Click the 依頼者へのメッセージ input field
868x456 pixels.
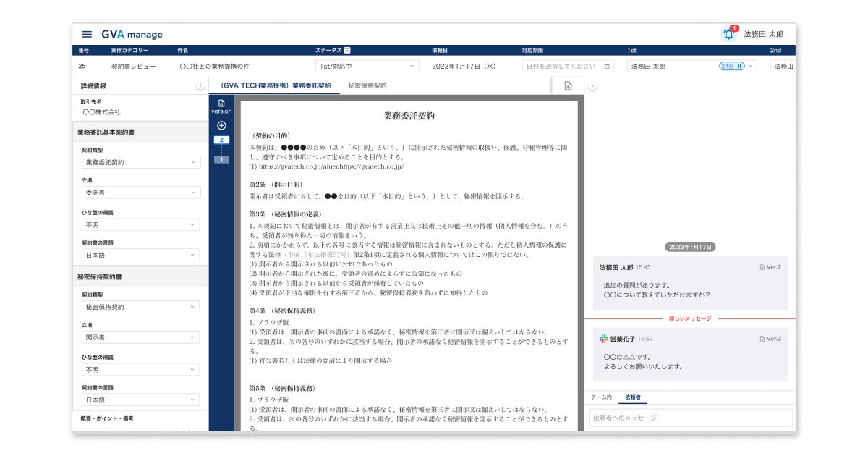tap(691, 418)
